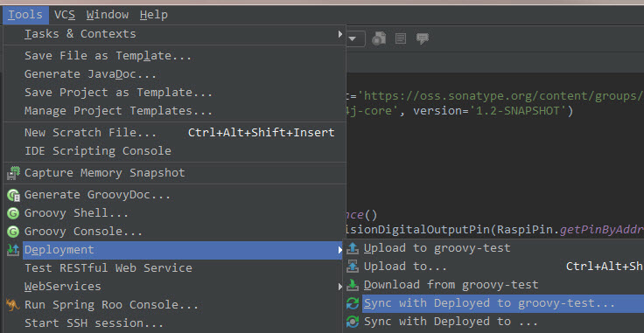Click the toolbar document lines icon
The image size is (644, 333).
tap(401, 39)
